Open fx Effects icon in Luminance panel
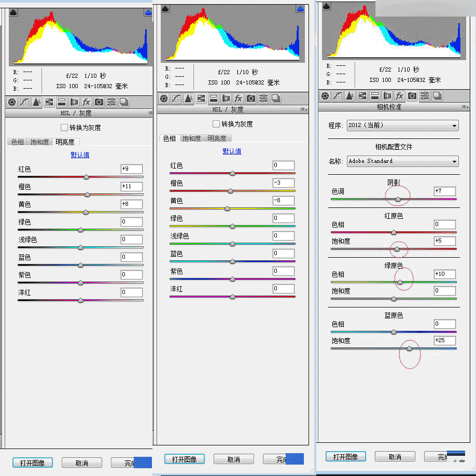This screenshot has width=476, height=476. [87, 102]
